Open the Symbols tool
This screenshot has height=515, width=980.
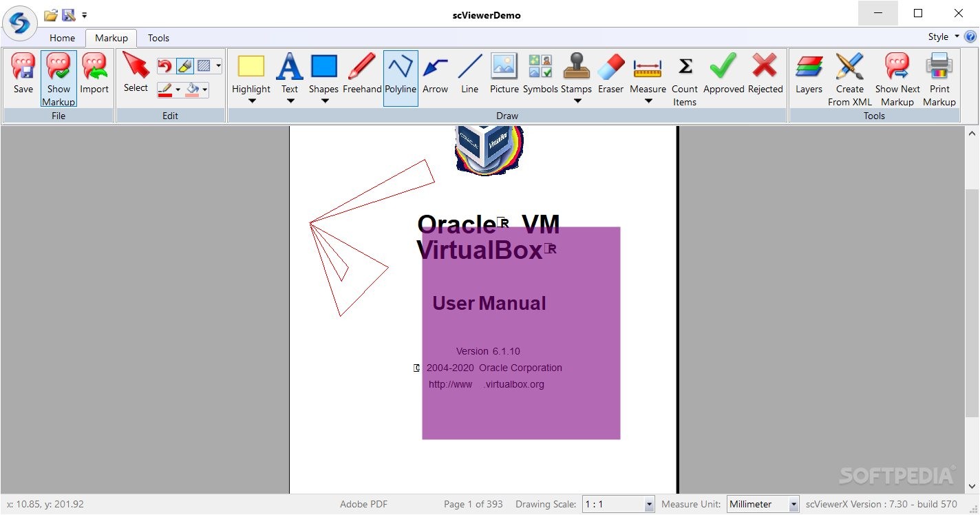point(540,74)
